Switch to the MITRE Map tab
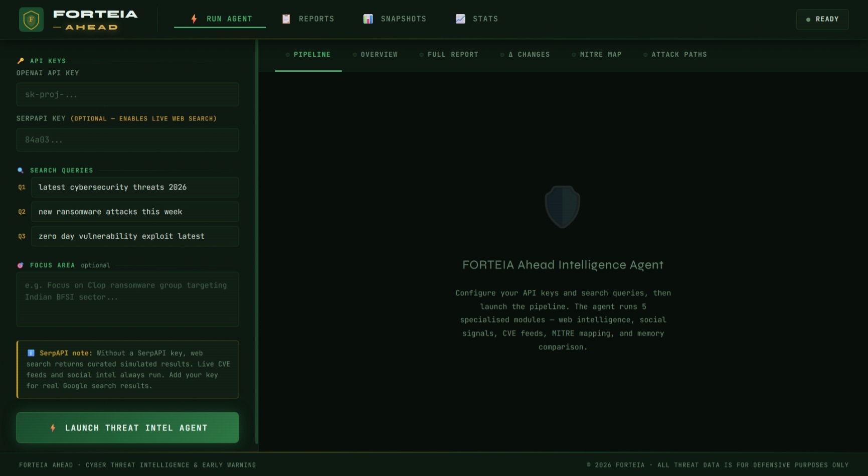Viewport: 868px width, 476px height. (x=597, y=55)
